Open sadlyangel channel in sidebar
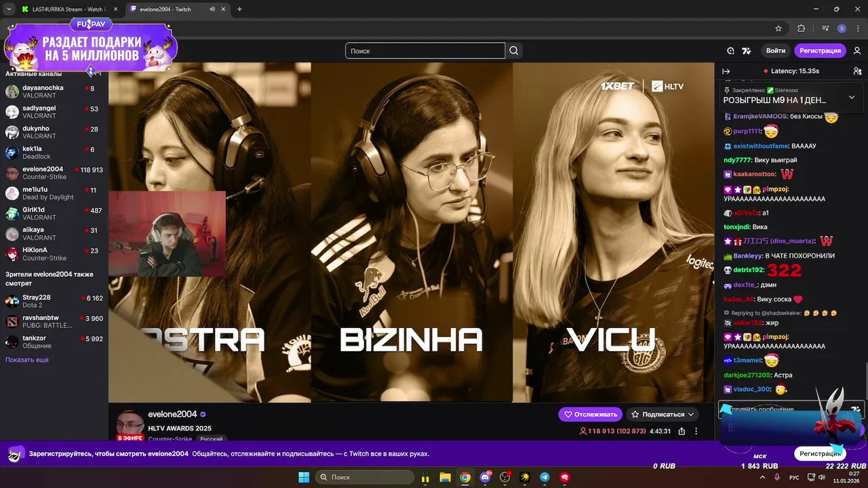This screenshot has width=868, height=488. coord(54,112)
